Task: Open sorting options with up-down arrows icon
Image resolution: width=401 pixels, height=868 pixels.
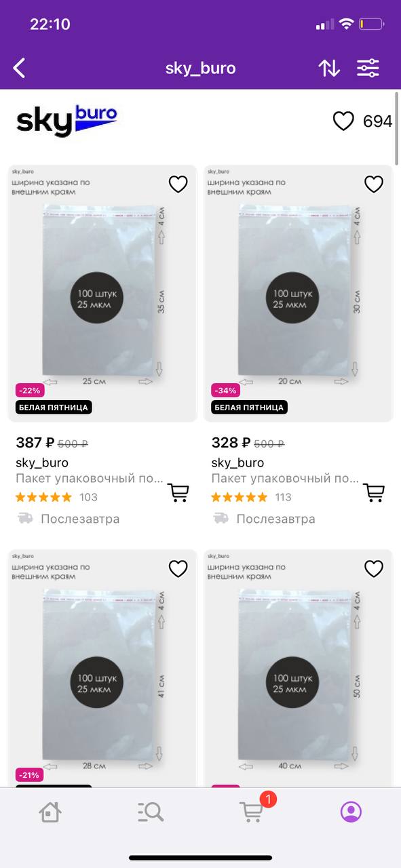Action: [x=329, y=68]
